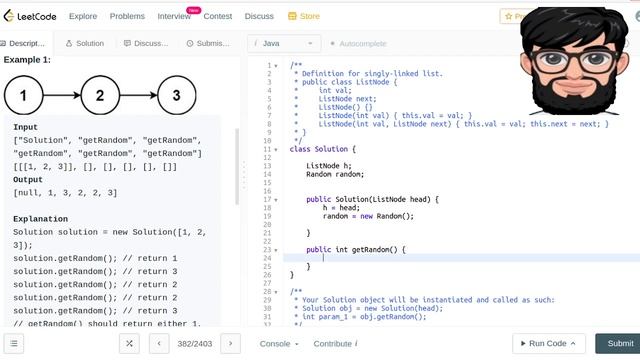Collapse the comment fold at line 1
This screenshot has height=360, width=640.
pyautogui.click(x=276, y=66)
